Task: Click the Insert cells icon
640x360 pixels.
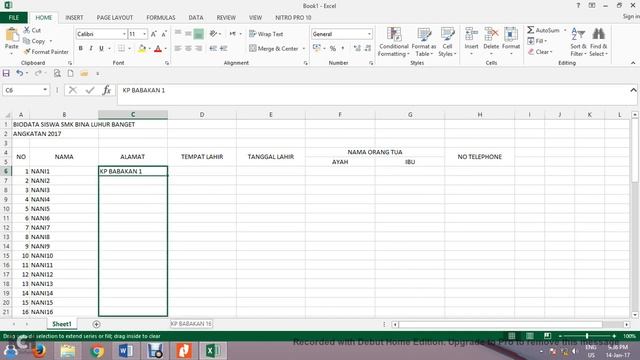Action: (471, 34)
